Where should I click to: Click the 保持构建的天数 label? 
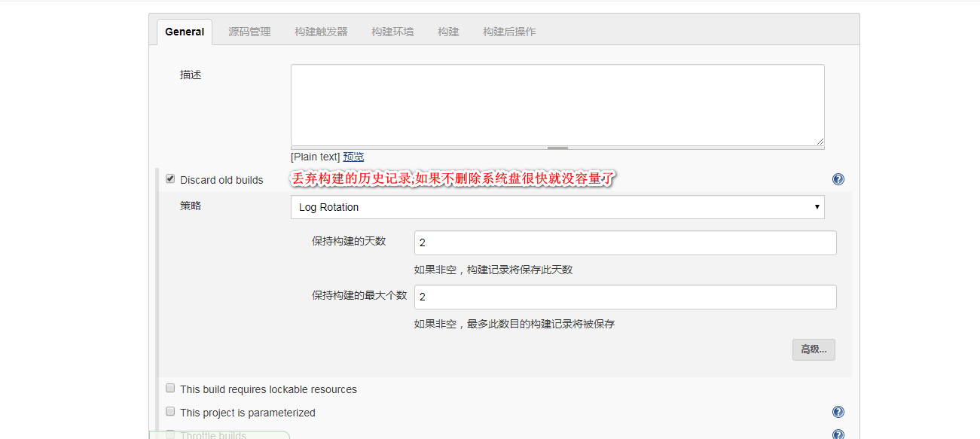pyautogui.click(x=349, y=241)
